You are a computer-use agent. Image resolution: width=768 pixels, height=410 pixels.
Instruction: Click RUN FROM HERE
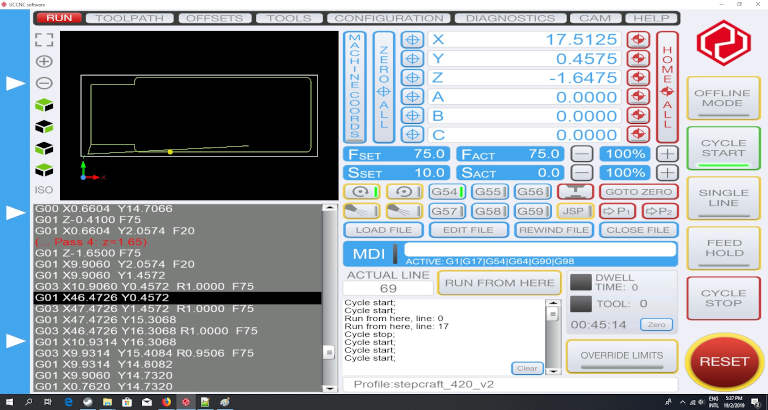(499, 283)
